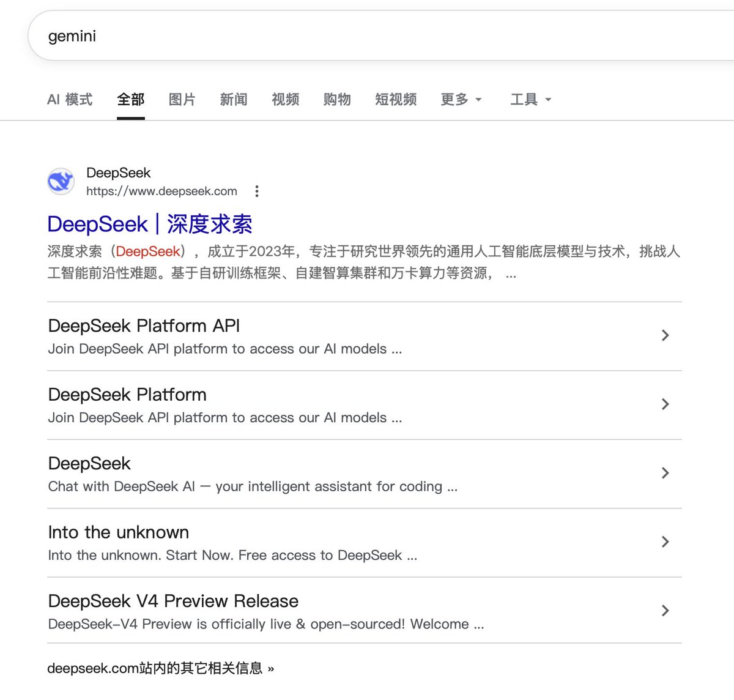Open the DeepSeek Platform API sitelink
The width and height of the screenshot is (734, 700).
coord(144,326)
